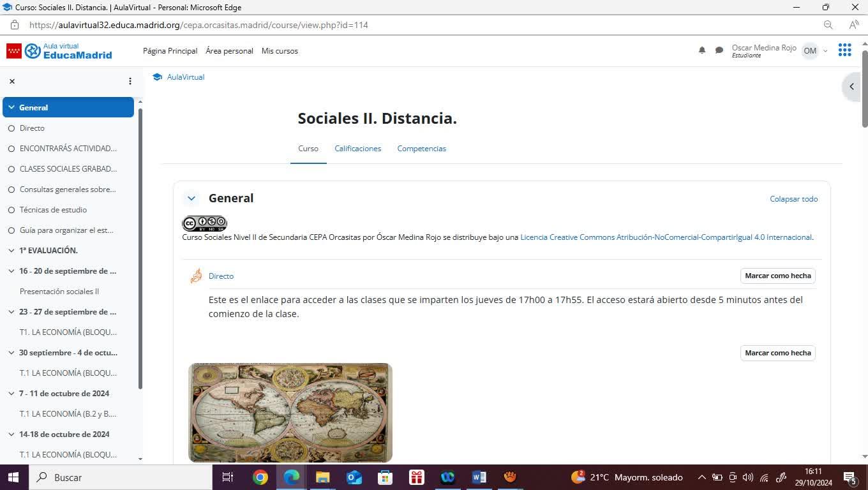Open the Creative Commons license link
Image resolution: width=868 pixels, height=490 pixels.
tap(666, 237)
